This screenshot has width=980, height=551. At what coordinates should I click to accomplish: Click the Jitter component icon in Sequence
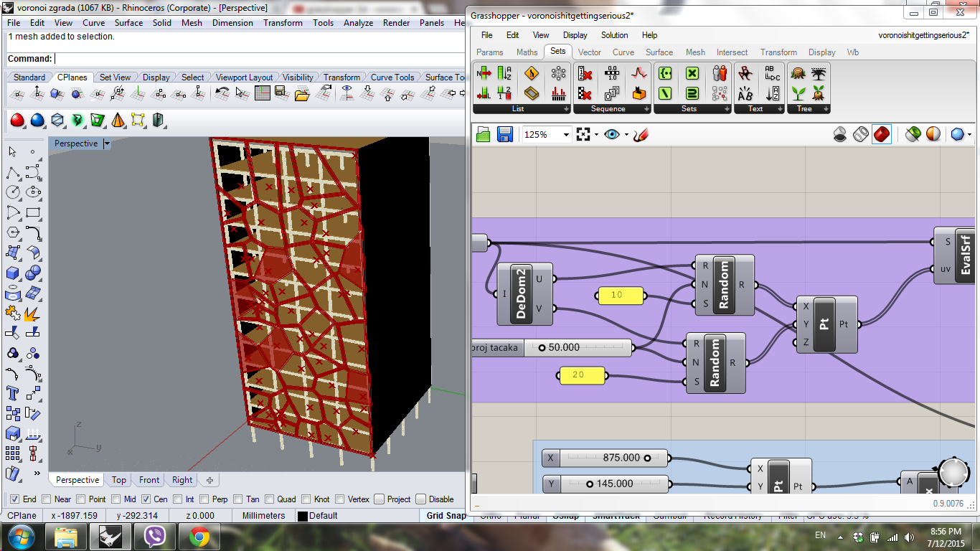click(x=639, y=73)
